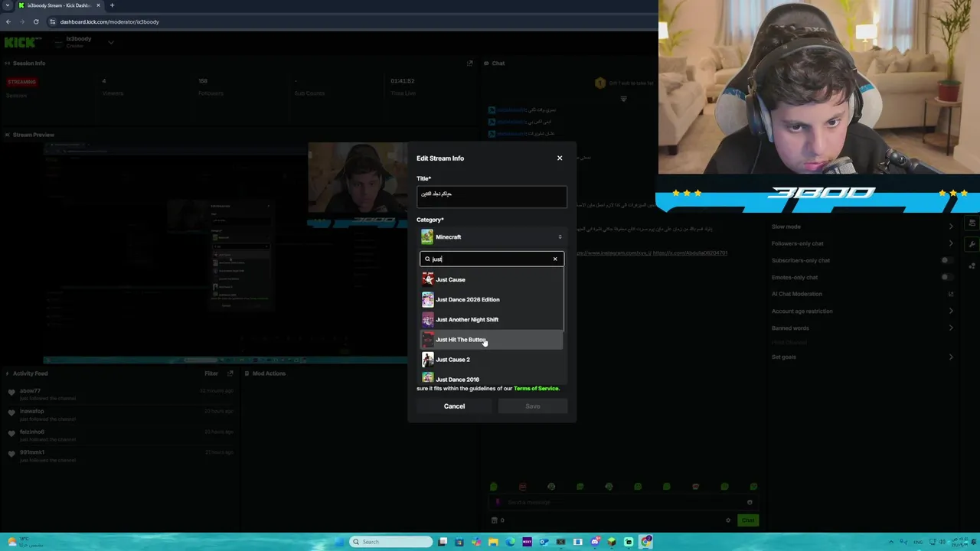Select the Just Cause 2 category
Screen dimensions: 980x551
[x=492, y=359]
